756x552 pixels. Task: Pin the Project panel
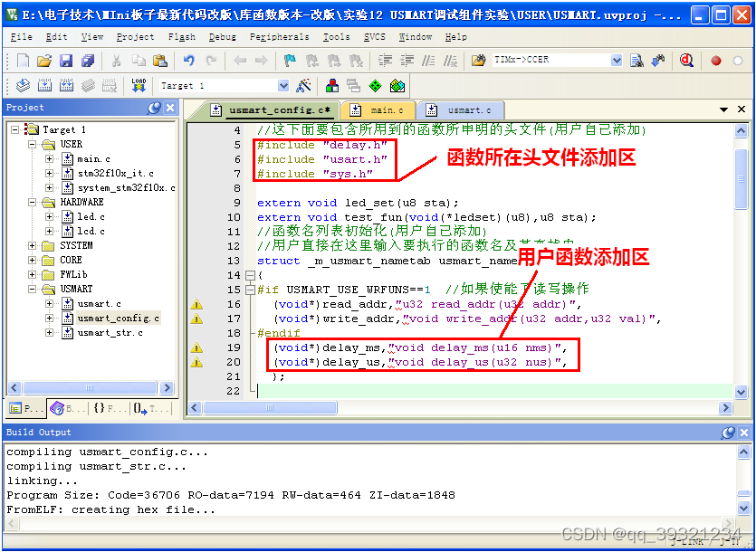point(154,108)
